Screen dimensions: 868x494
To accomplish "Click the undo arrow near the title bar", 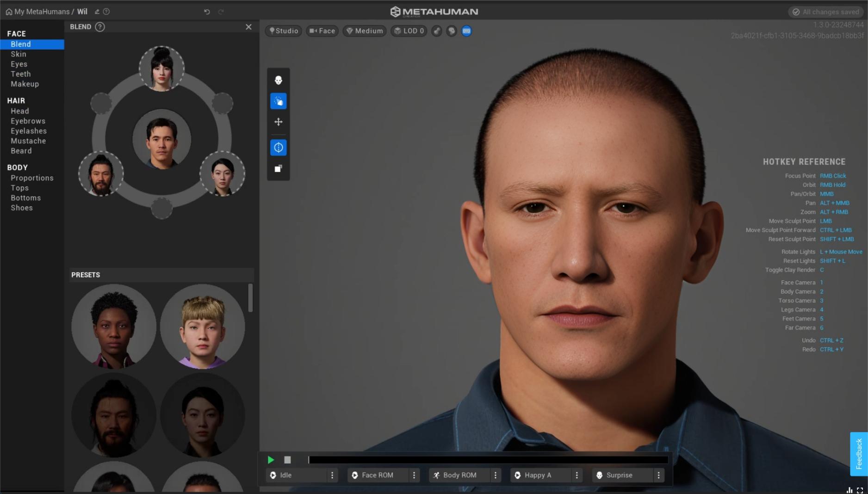I will (207, 12).
